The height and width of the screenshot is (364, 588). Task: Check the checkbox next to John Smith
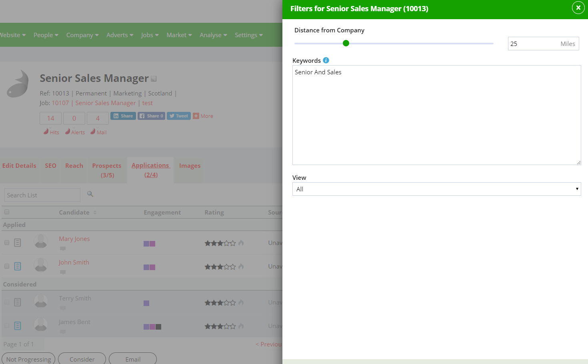click(6, 266)
